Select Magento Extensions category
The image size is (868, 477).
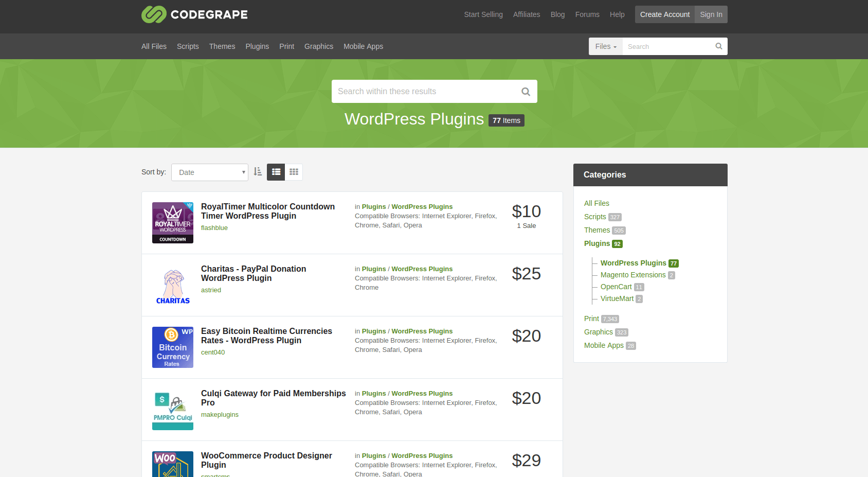[633, 275]
